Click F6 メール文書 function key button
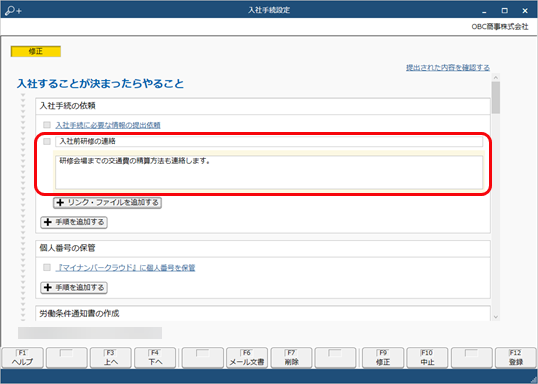 (247, 358)
